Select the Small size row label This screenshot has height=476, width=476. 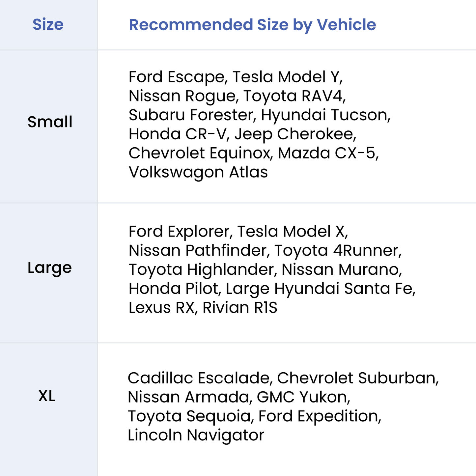(x=50, y=122)
